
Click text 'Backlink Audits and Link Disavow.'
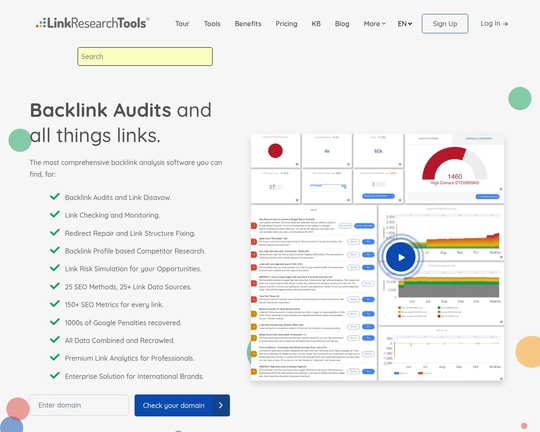[x=118, y=197]
